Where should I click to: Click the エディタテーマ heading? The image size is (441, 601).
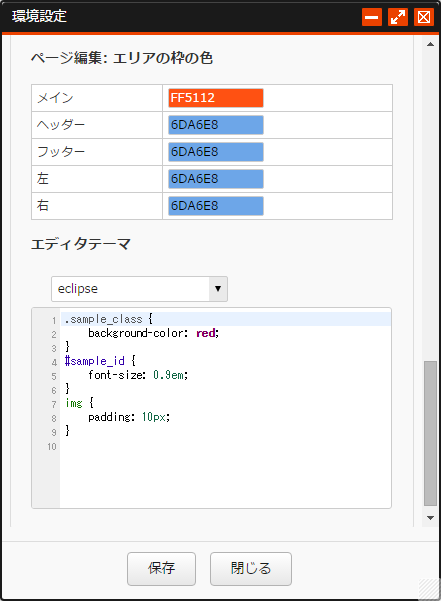click(x=81, y=244)
